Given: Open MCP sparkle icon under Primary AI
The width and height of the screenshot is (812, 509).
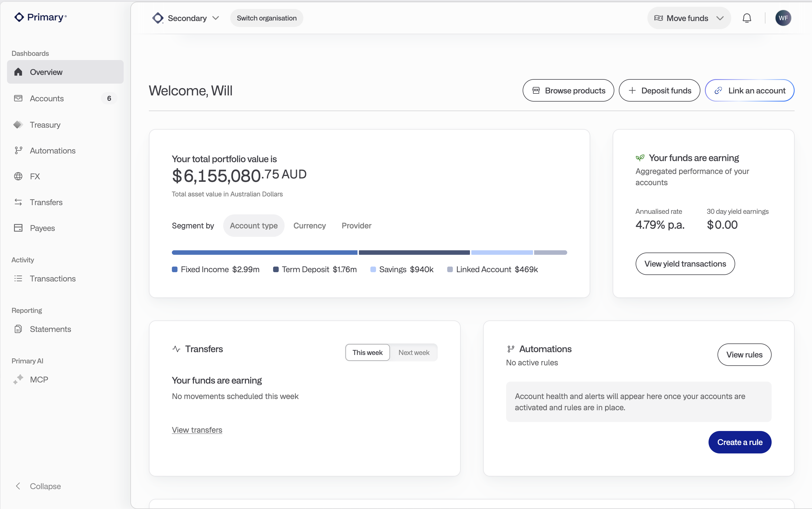Looking at the screenshot, I should coord(18,379).
